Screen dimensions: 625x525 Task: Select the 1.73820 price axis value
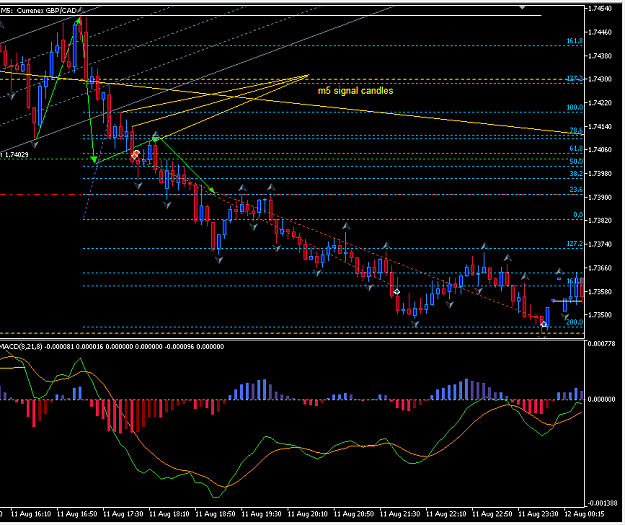point(600,220)
